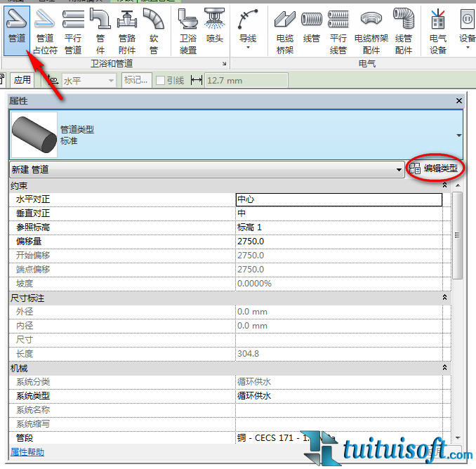This screenshot has width=476, height=469.
Task: Collapse the 约束 constraints section
Action: pyautogui.click(x=444, y=185)
